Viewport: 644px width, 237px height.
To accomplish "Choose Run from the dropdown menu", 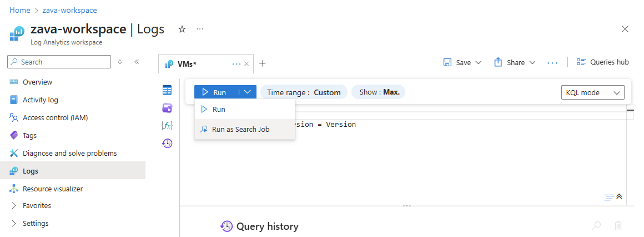I will [219, 110].
